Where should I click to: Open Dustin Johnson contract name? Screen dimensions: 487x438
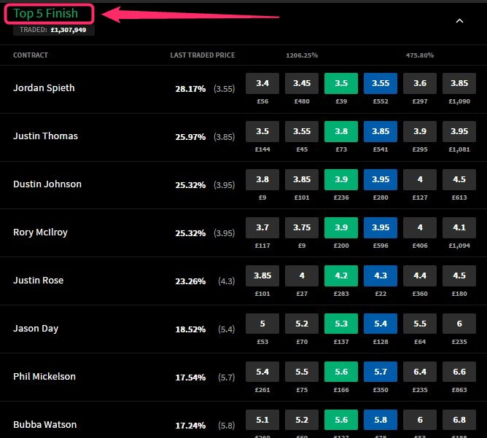47,184
